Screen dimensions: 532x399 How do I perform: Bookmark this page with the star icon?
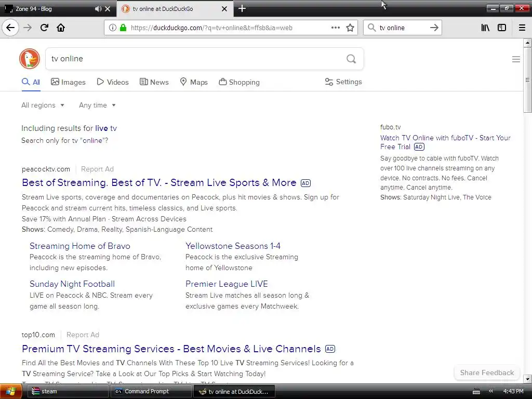(350, 28)
